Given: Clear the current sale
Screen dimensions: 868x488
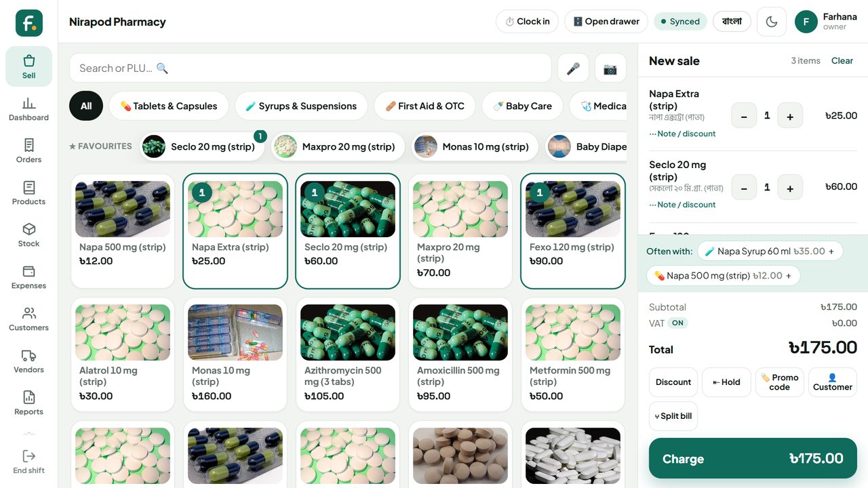Looking at the screenshot, I should click(x=842, y=61).
